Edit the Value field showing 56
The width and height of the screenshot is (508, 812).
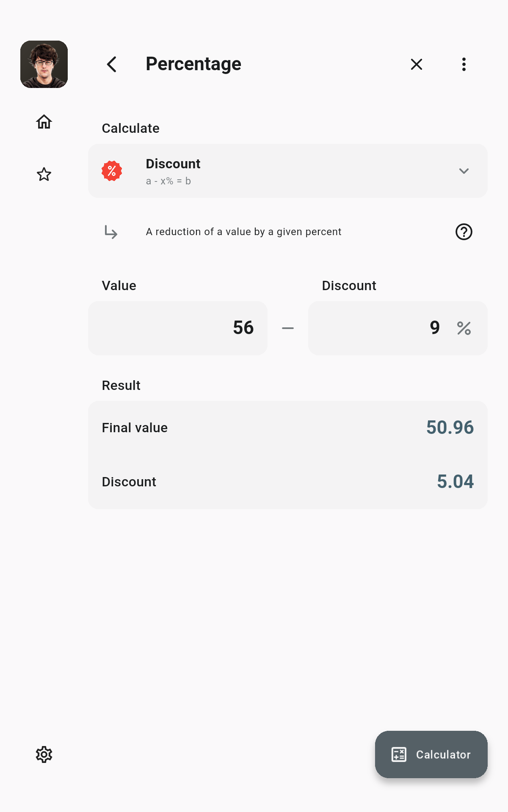click(178, 328)
